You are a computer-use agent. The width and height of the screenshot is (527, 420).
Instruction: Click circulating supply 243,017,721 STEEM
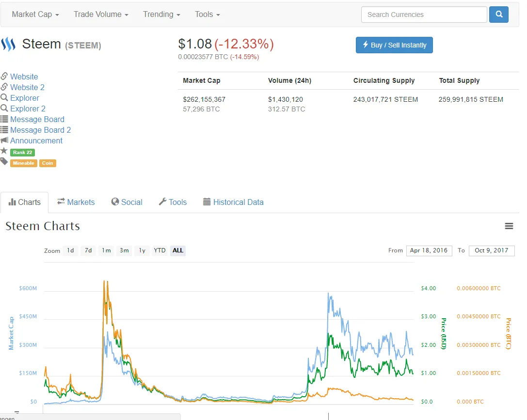pos(385,99)
